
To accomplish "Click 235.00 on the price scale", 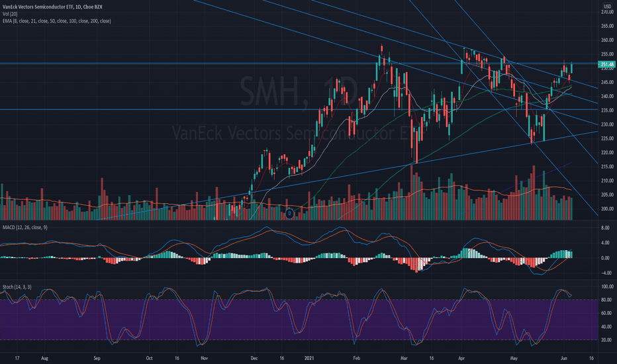I will pyautogui.click(x=607, y=111).
